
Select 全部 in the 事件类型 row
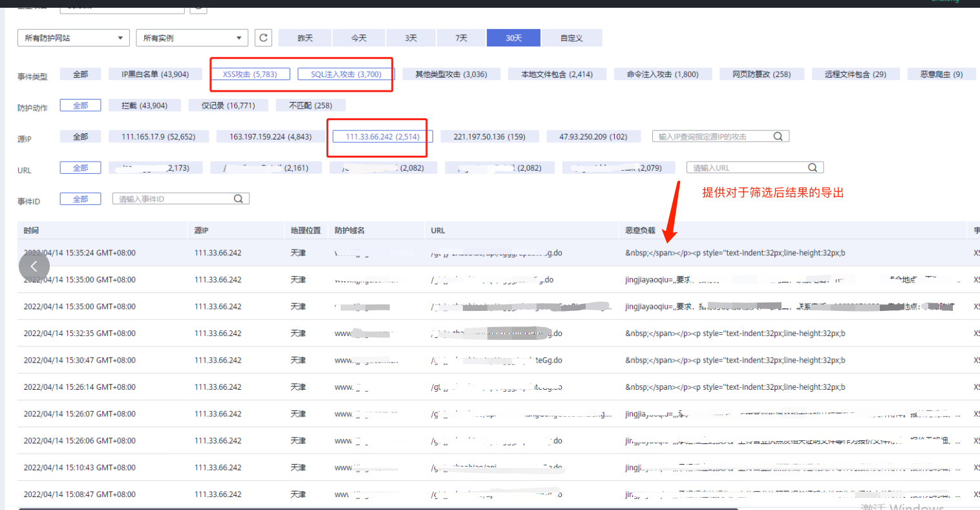coord(81,74)
